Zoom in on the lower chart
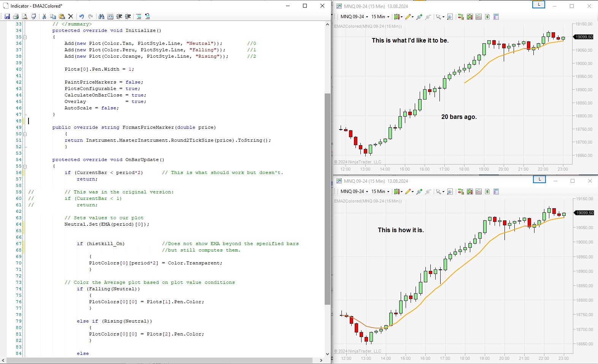The height and width of the screenshot is (364, 598). tap(419, 191)
